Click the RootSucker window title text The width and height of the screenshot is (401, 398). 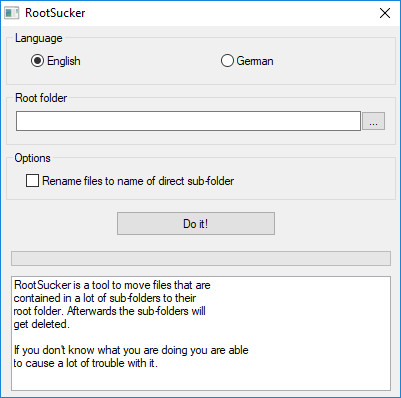55,13
